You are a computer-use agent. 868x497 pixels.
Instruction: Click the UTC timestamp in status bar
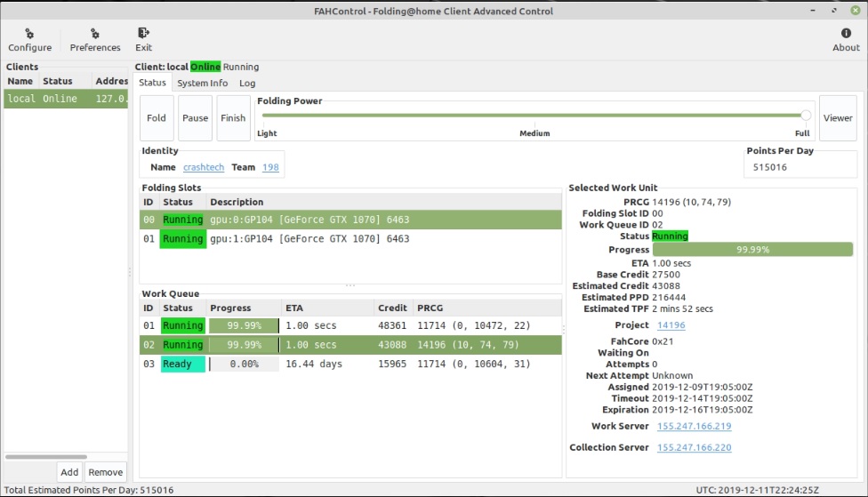pos(757,490)
